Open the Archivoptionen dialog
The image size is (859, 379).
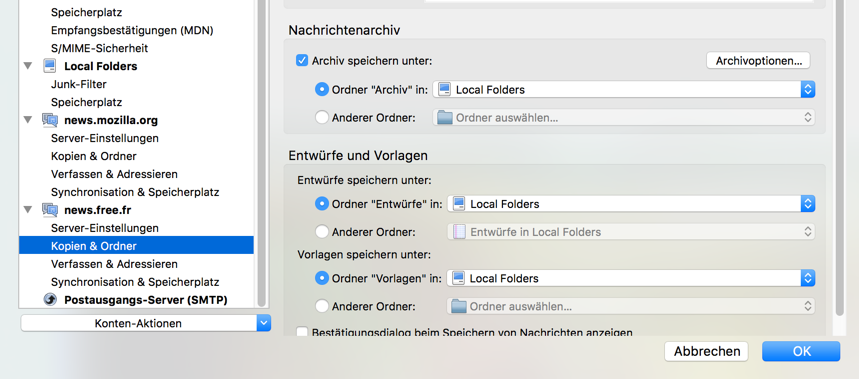coord(758,60)
